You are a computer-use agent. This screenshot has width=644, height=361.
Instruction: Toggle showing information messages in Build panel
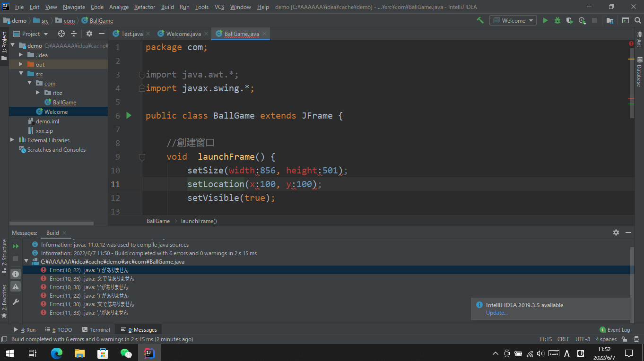pyautogui.click(x=16, y=274)
